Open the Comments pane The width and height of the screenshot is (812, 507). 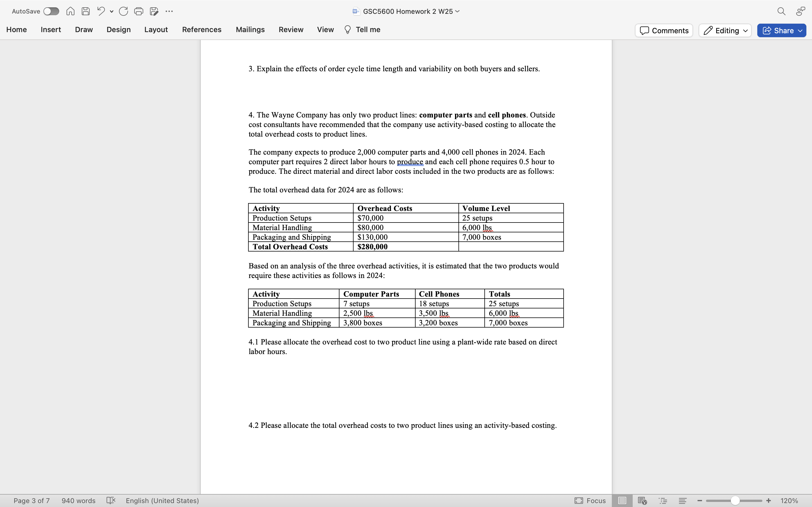coord(664,30)
